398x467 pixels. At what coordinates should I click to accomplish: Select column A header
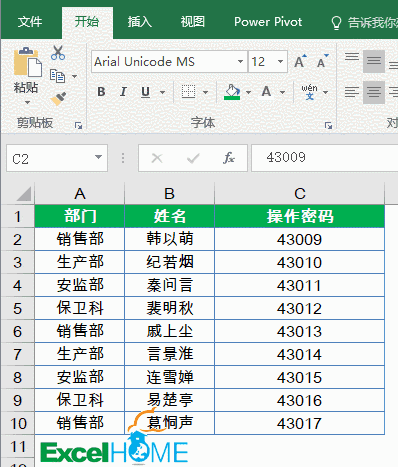(x=80, y=193)
